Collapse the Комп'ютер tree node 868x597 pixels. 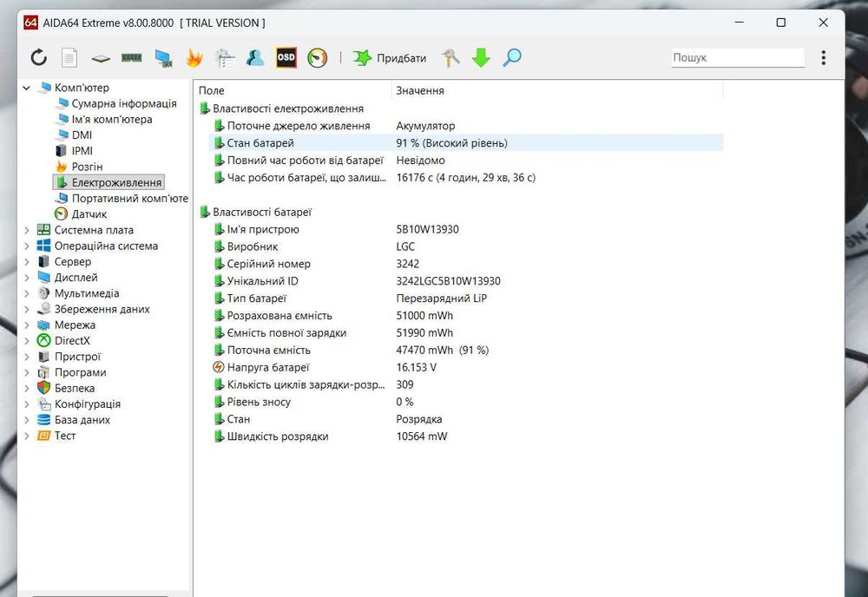coord(26,88)
